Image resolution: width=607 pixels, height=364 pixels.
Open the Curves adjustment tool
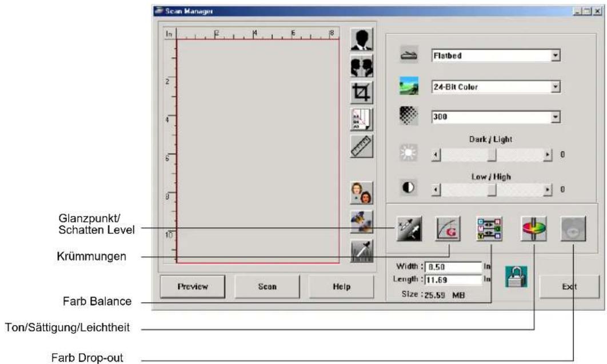pyautogui.click(x=448, y=229)
